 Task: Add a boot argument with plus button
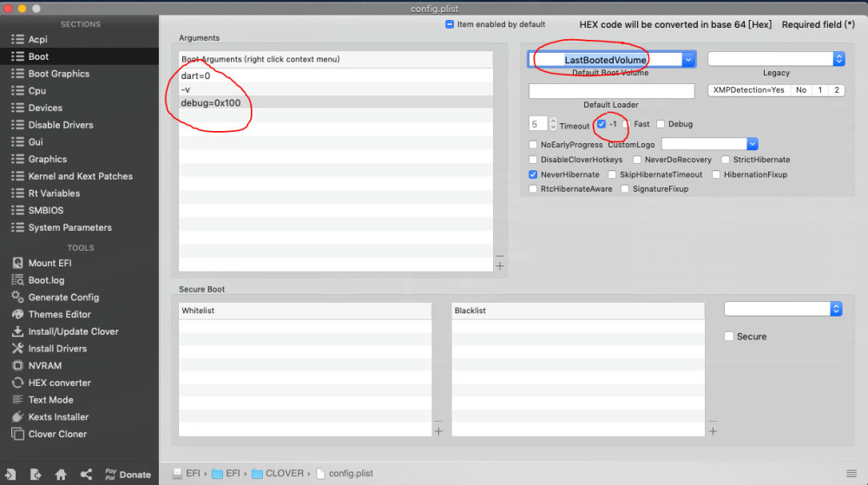(x=500, y=266)
